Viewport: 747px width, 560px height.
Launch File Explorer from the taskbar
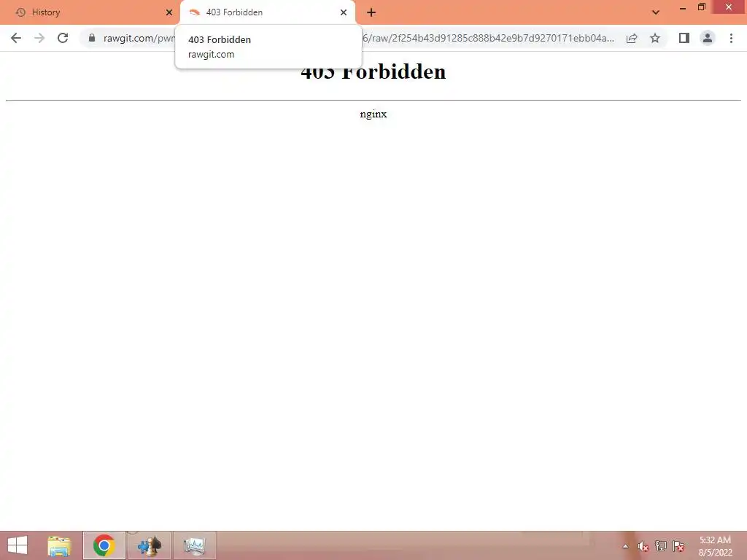coord(60,545)
